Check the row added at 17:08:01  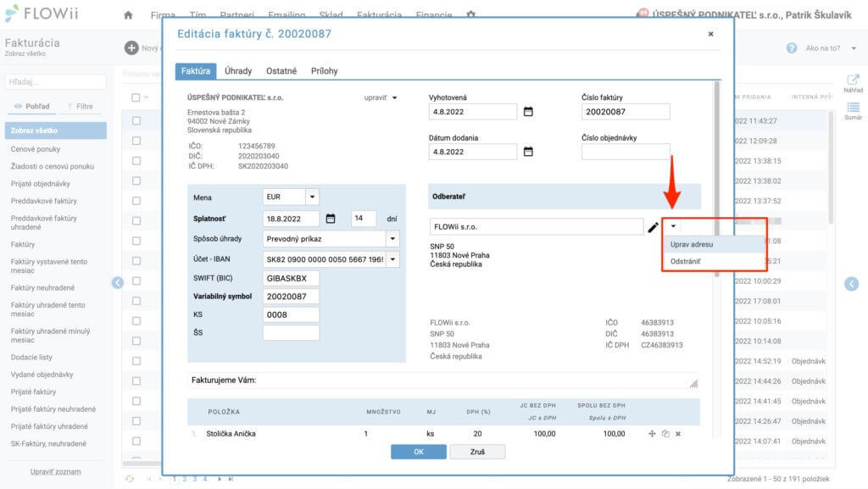tap(136, 301)
